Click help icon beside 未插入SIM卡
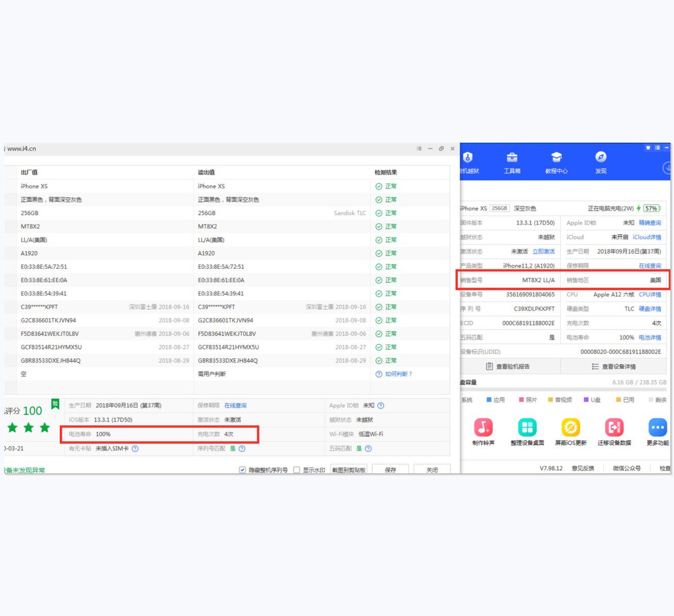 pyautogui.click(x=135, y=449)
